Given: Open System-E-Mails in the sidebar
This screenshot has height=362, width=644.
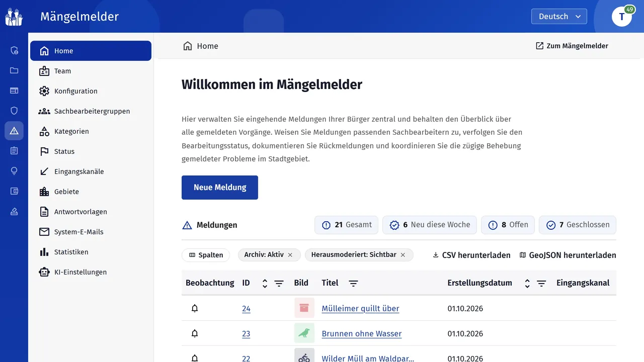Looking at the screenshot, I should (91, 232).
